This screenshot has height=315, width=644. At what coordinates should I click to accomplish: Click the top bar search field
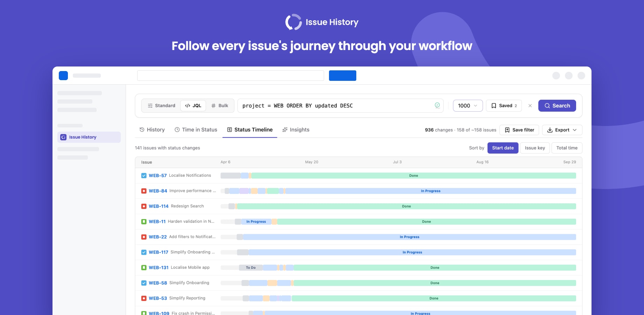click(x=231, y=76)
